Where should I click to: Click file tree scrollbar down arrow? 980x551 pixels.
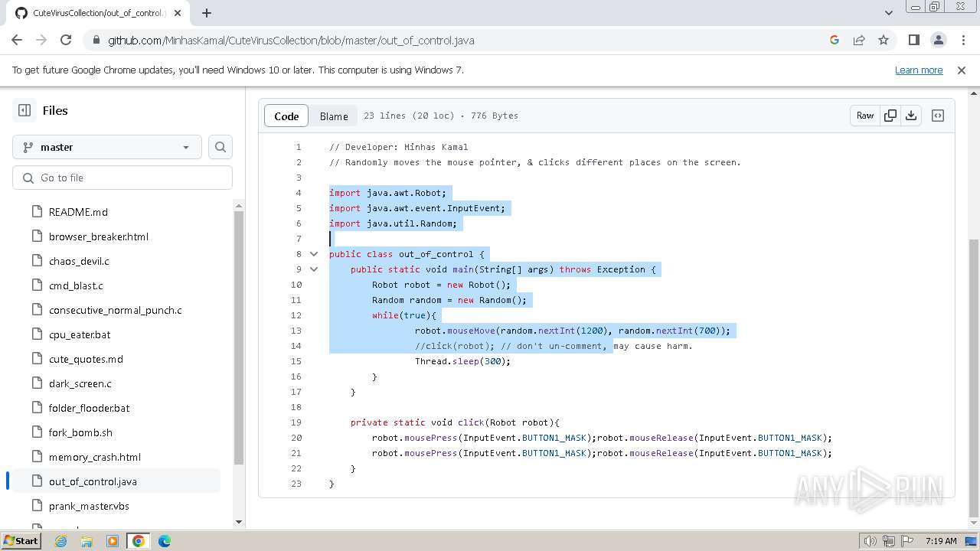coord(239,522)
